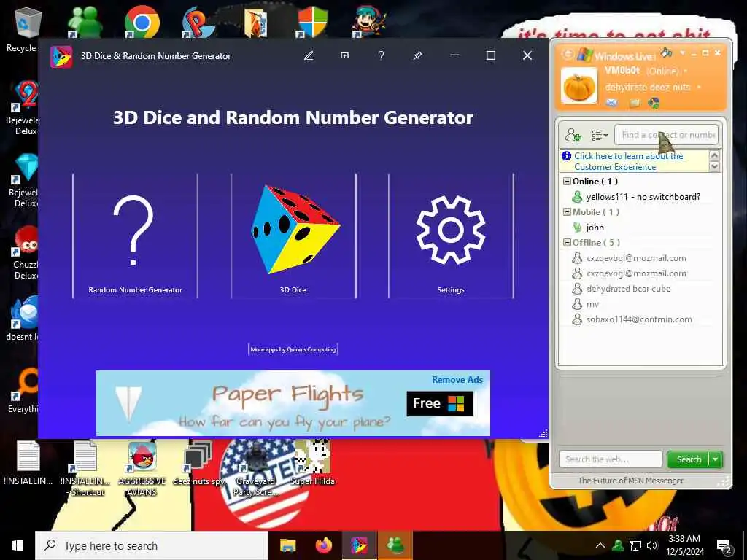Click the PopCap P desktop shortcut
The image size is (747, 560).
tap(198, 22)
